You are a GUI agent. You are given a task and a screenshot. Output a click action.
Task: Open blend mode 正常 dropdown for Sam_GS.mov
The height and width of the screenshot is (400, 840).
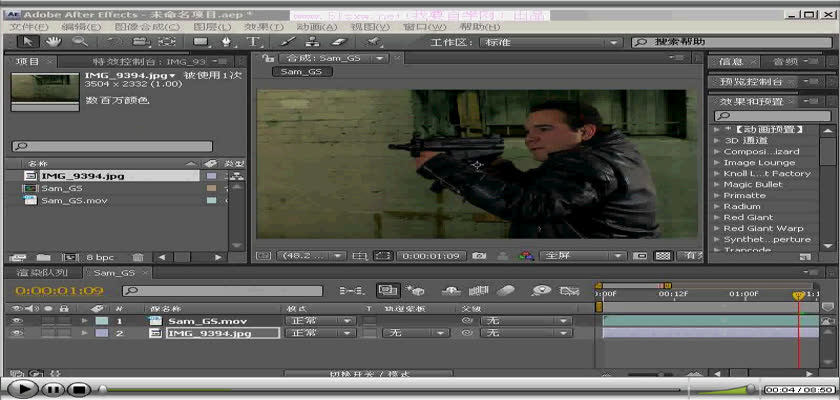[x=320, y=321]
